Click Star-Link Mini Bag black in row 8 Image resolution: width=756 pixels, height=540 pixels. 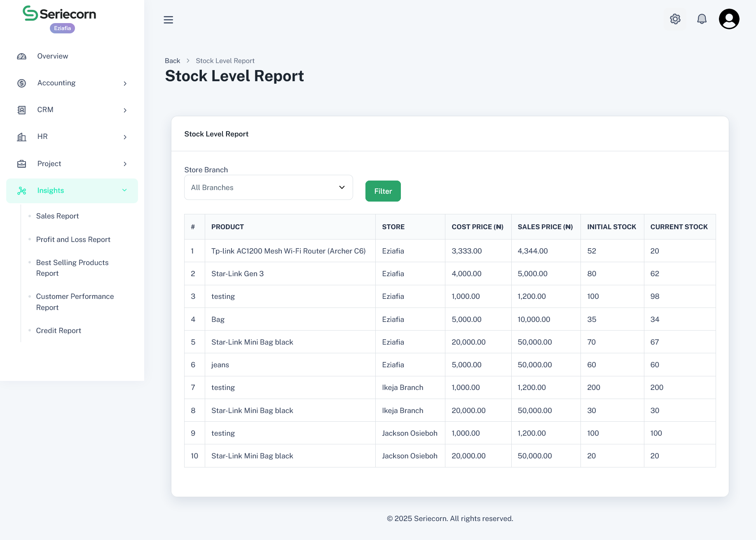(x=252, y=411)
